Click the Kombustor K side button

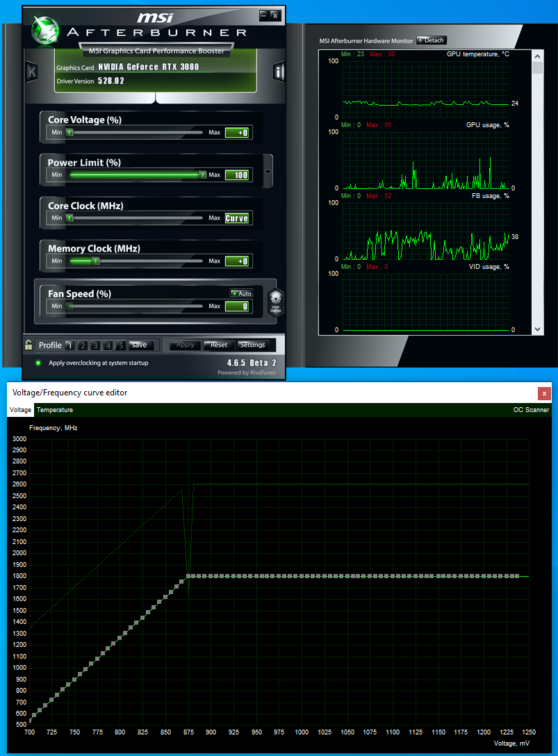point(32,72)
